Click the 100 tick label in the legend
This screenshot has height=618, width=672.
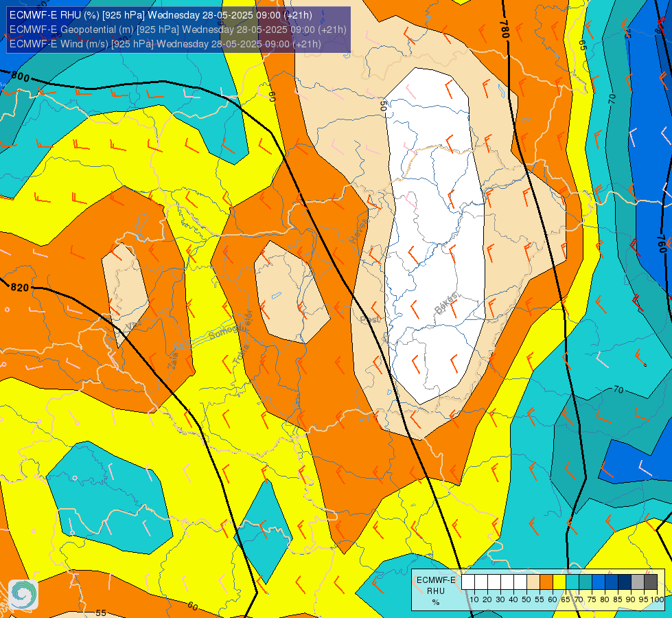coord(657,599)
